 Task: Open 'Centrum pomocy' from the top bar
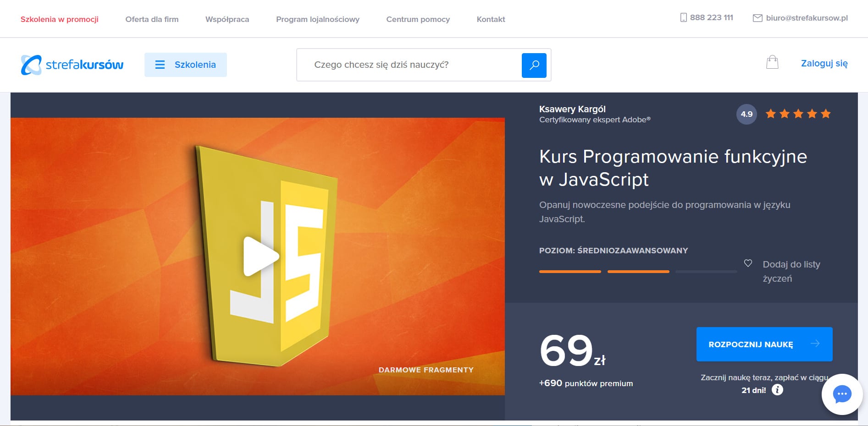tap(418, 19)
